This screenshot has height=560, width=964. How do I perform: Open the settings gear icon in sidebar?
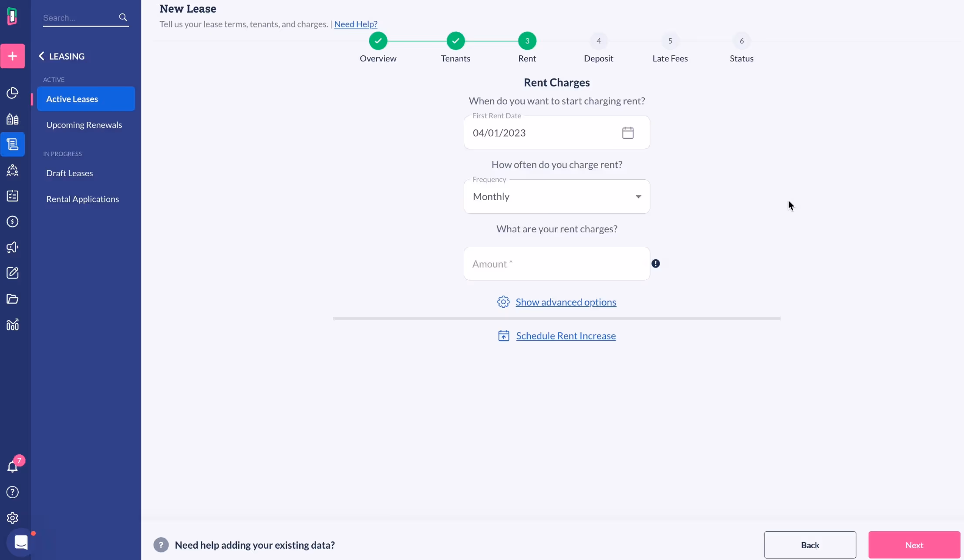point(13,518)
